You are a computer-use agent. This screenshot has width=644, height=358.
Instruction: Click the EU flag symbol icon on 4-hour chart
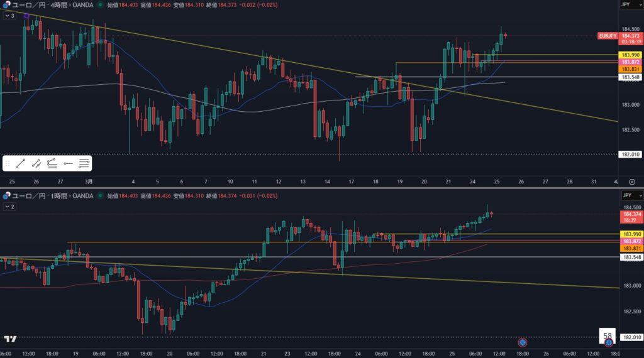tap(6, 5)
